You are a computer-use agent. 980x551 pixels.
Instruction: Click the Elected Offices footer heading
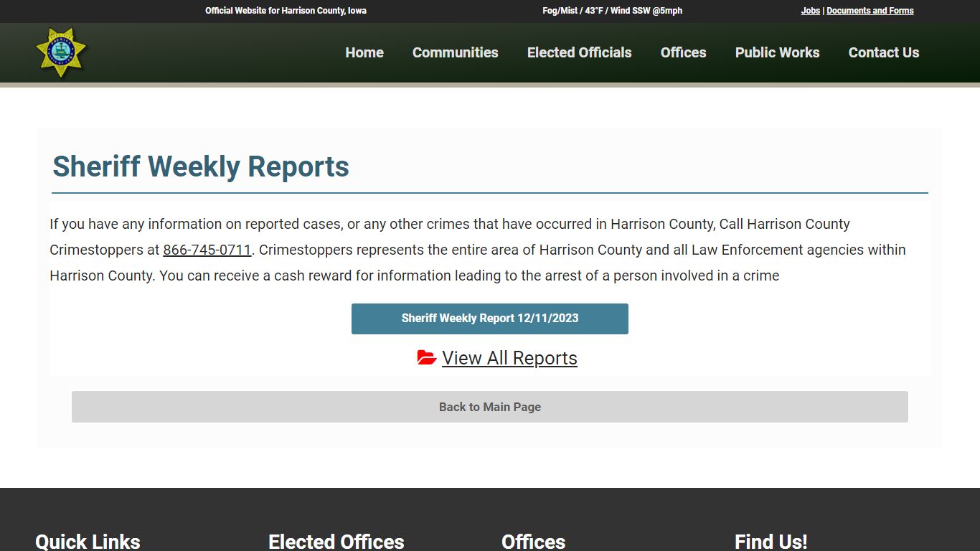point(336,542)
